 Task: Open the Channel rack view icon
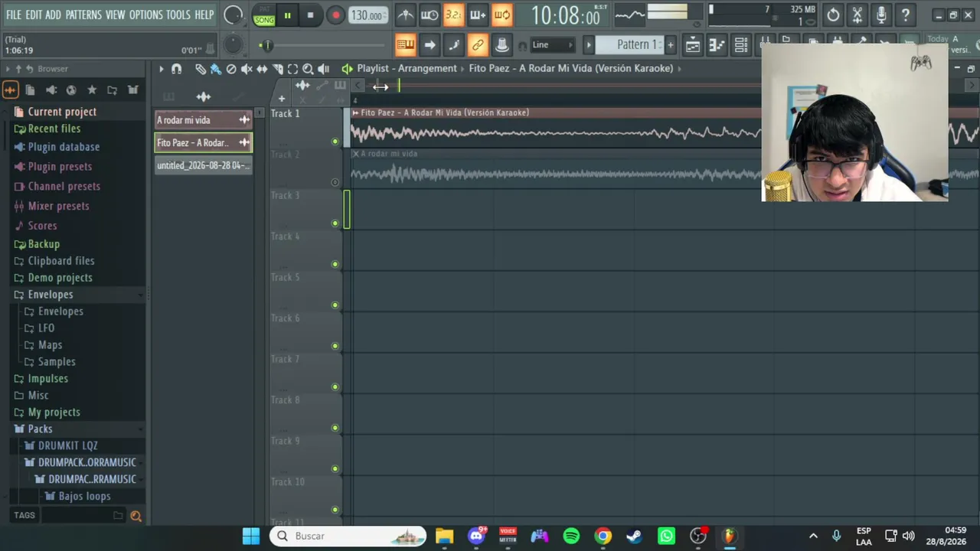pos(741,45)
